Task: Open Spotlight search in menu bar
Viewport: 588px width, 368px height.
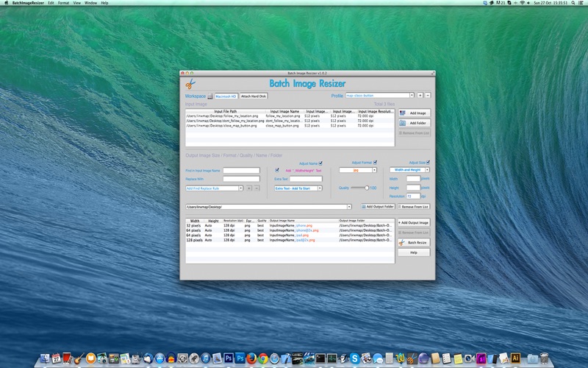Action: point(573,3)
